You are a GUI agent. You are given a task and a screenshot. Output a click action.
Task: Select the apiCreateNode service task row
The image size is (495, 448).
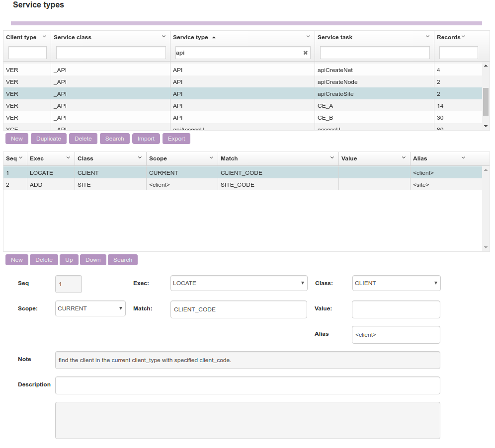(x=337, y=82)
